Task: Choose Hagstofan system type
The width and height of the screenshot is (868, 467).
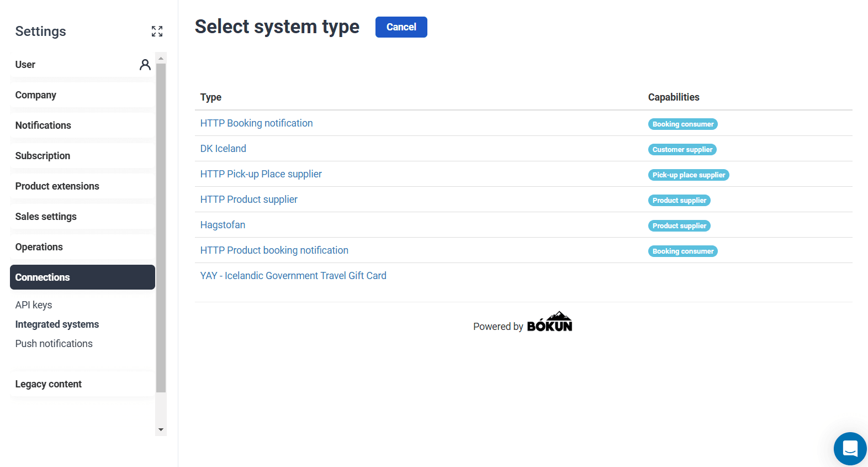Action: [x=223, y=225]
